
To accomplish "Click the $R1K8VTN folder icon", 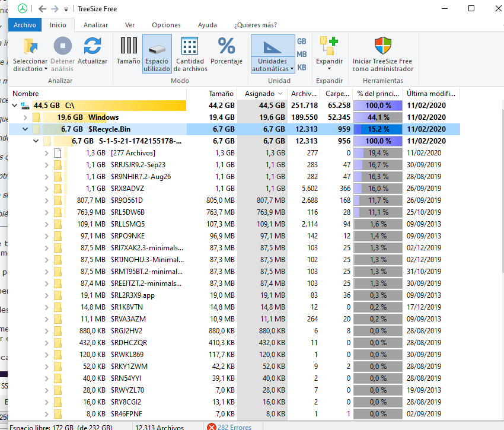I will [x=58, y=307].
